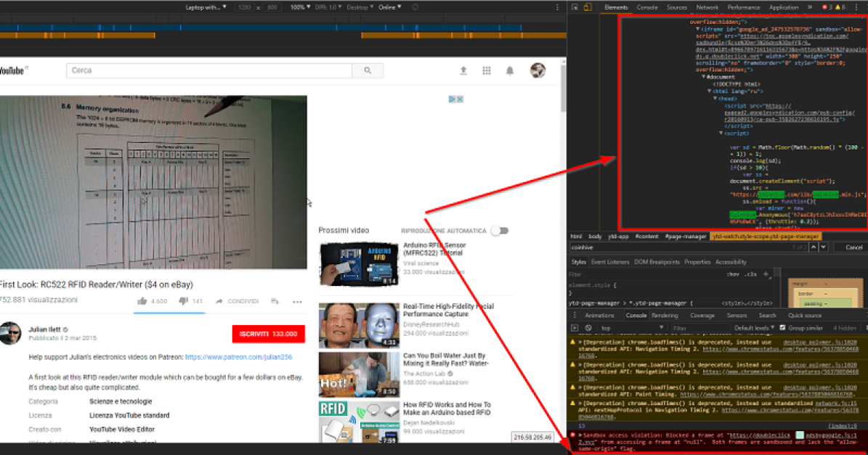
Task: Click the CONDIVIDI share button
Action: pyautogui.click(x=237, y=301)
